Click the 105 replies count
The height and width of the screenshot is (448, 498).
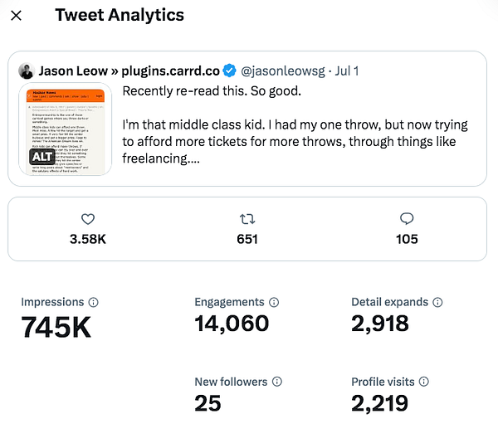(x=407, y=239)
